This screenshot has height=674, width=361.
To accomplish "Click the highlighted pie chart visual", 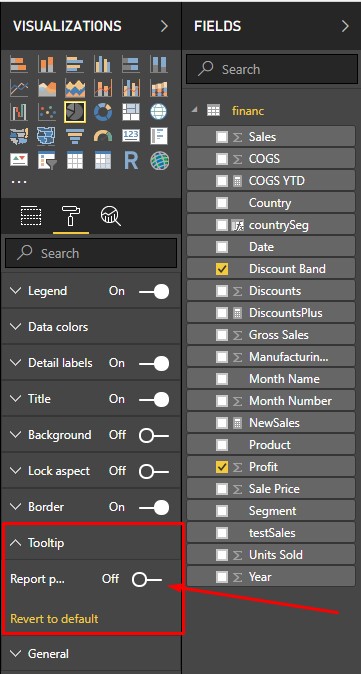I will tap(75, 112).
